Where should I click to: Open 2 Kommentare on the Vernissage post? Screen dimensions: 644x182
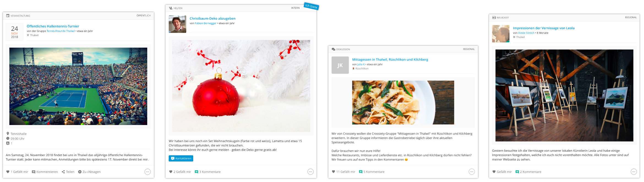(x=528, y=172)
